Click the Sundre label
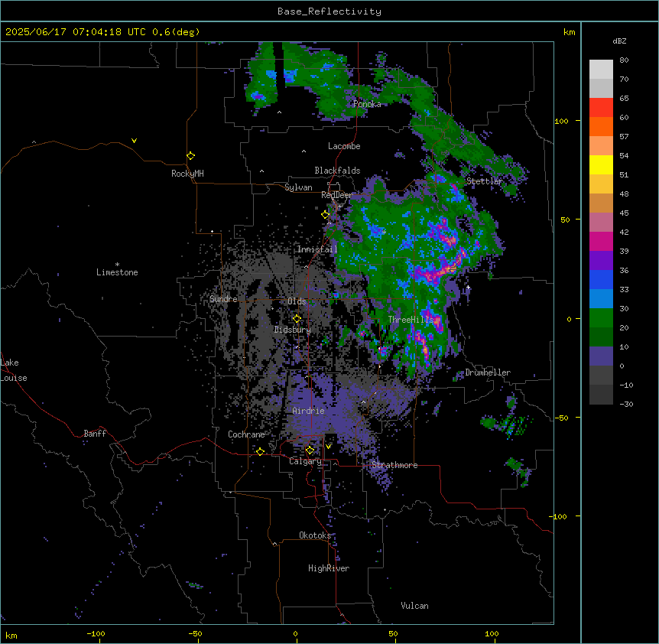The width and height of the screenshot is (659, 644). point(223,299)
